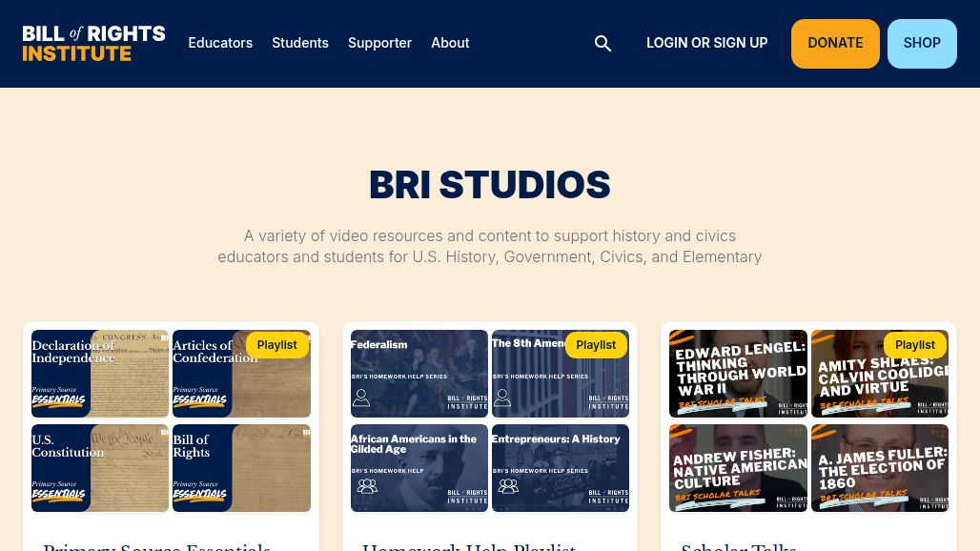
Task: Open Bill of Rights video thumbnail
Action: [x=241, y=468]
